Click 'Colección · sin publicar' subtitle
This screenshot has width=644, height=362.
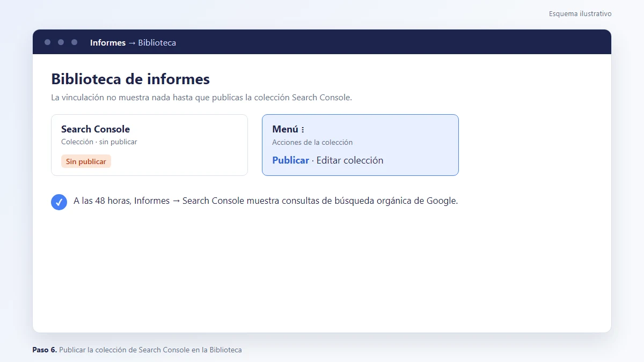tap(99, 142)
